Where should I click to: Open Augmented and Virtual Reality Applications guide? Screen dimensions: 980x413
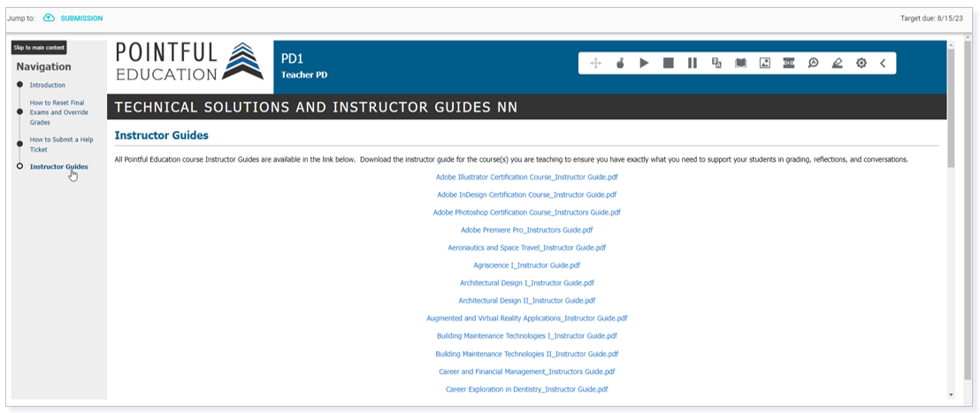(x=527, y=318)
